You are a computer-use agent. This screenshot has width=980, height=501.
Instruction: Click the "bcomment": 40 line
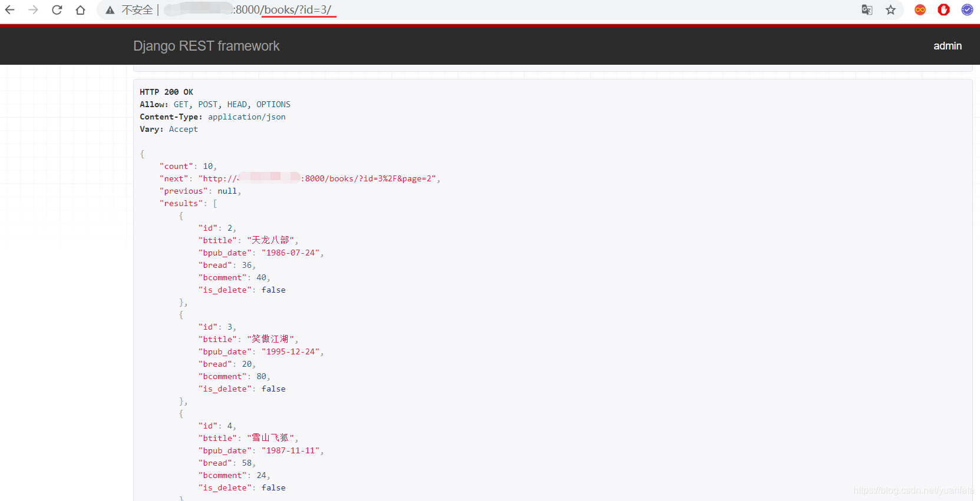click(x=234, y=277)
